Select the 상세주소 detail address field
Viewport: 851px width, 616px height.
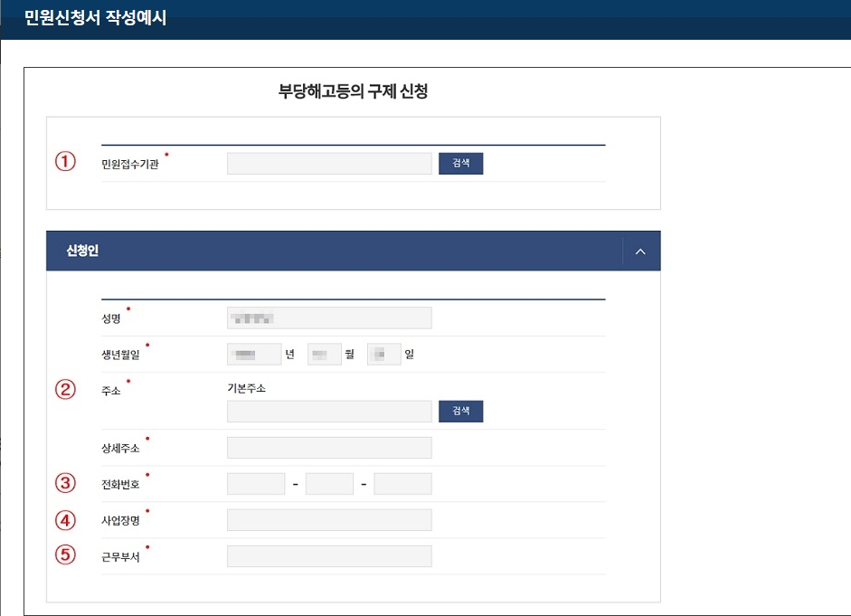pyautogui.click(x=328, y=447)
